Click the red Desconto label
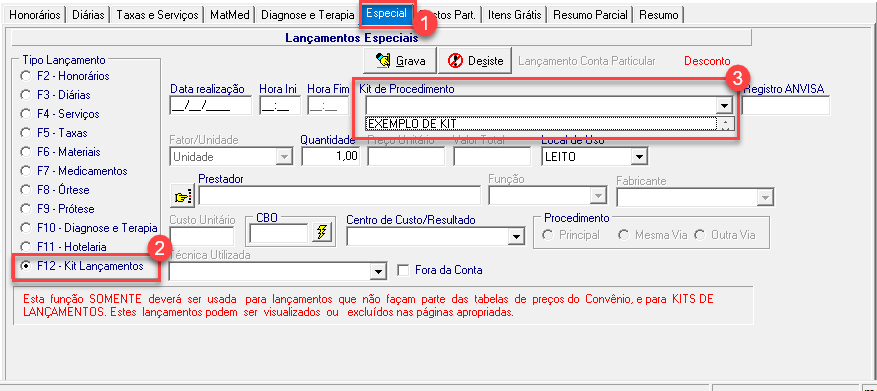 coord(707,61)
